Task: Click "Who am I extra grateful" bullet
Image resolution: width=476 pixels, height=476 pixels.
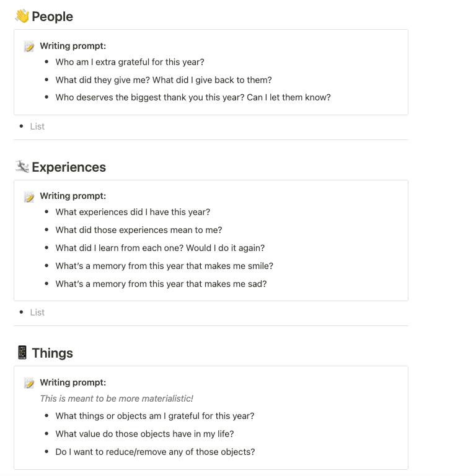Action: (x=130, y=62)
